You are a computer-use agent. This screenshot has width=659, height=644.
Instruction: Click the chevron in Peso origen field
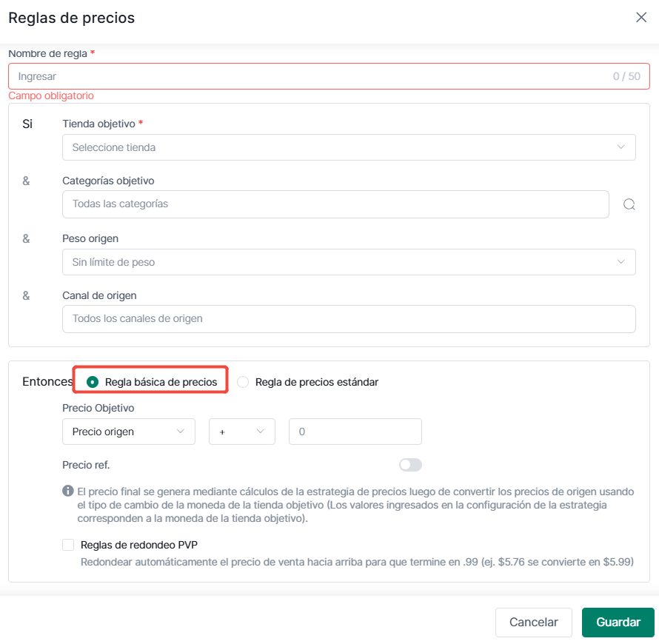620,262
